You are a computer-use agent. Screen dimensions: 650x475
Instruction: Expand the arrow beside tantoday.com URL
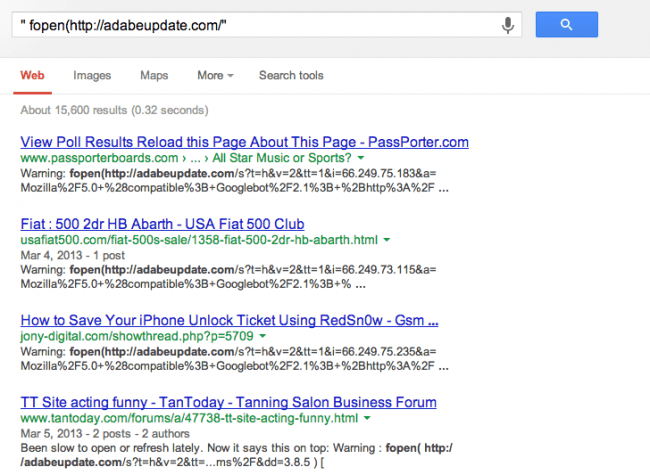pyautogui.click(x=367, y=418)
